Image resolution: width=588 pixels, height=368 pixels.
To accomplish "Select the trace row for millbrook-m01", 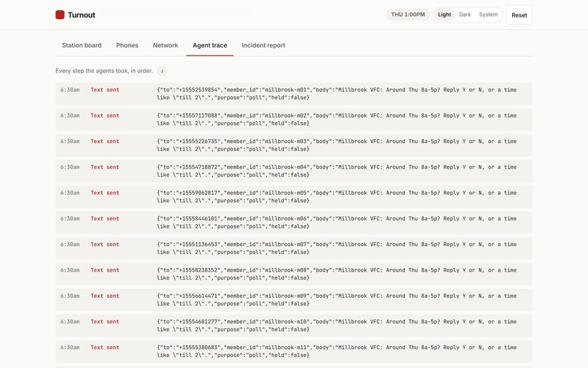I will [293, 93].
